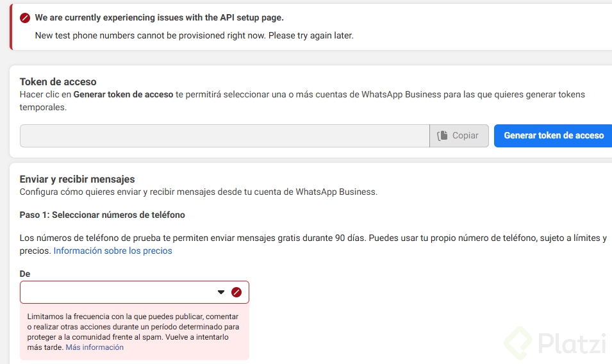Click bold Generar token de acceso description text
Image resolution: width=612 pixels, height=364 pixels.
tap(123, 94)
